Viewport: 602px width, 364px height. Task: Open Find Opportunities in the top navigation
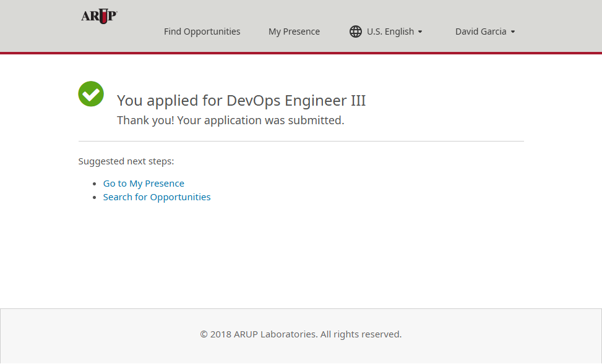202,32
